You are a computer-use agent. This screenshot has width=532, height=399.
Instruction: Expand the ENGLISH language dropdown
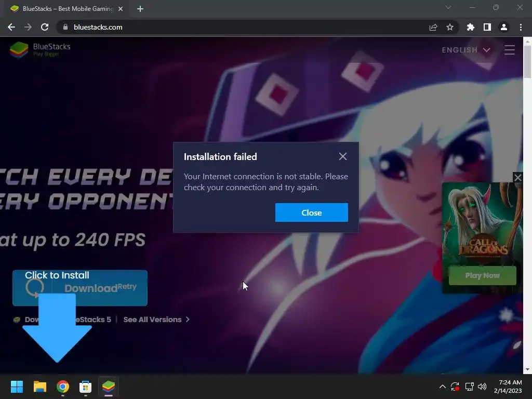[466, 50]
